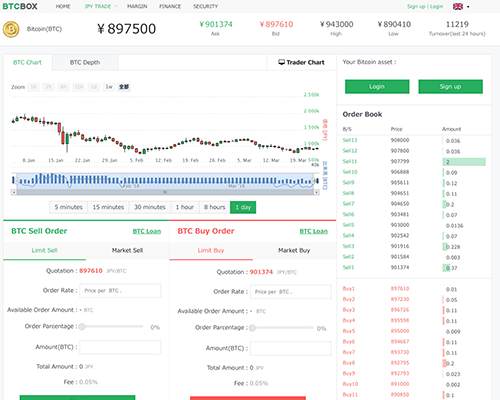The width and height of the screenshot is (500, 400).
Task: Select Buy10 row priced 891000
Action: pyautogui.click(x=414, y=384)
